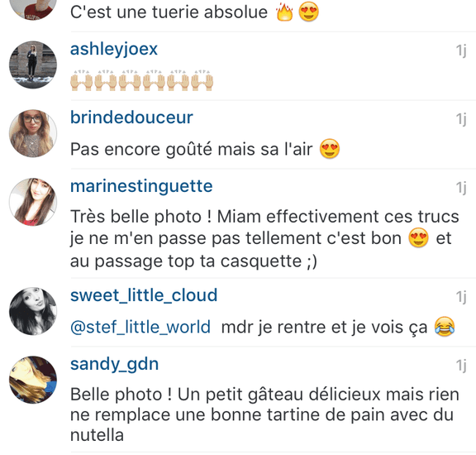The image size is (476, 455).
Task: Open the sweet_little_cloud username link
Action: coord(144,295)
